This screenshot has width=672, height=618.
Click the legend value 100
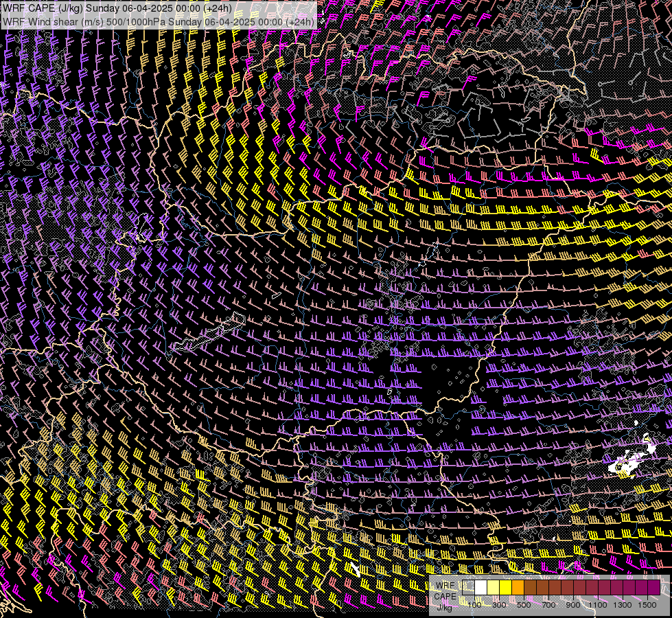click(474, 605)
